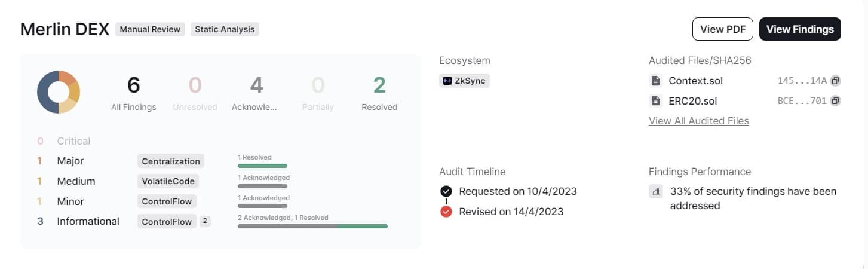Click the count badge 2 beside Informational ControlFlow
The height and width of the screenshot is (269, 868).
click(x=205, y=221)
